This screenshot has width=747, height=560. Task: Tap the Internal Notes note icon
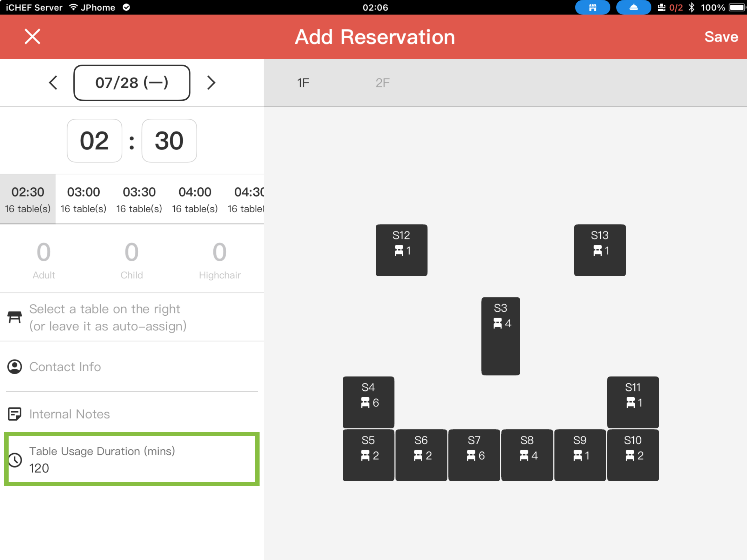pyautogui.click(x=14, y=414)
